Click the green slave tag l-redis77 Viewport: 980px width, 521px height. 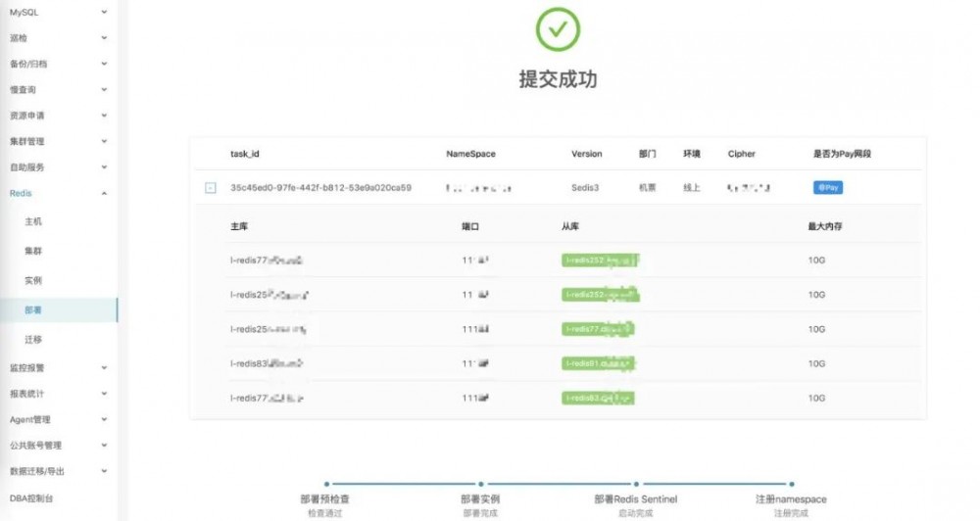pyautogui.click(x=598, y=329)
